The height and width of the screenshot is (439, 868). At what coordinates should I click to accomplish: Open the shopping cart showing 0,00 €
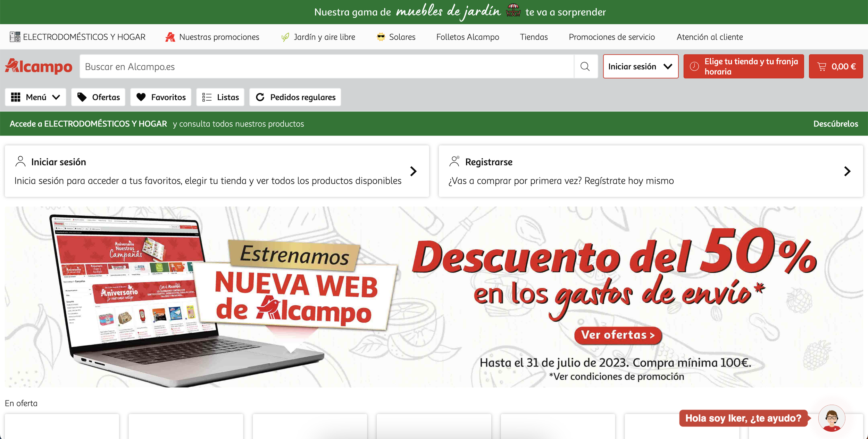(x=836, y=66)
